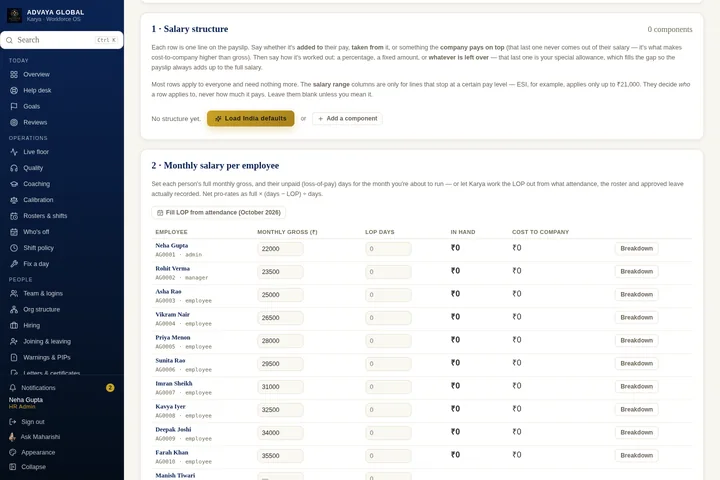Click the LOP DAYS column header

tap(380, 232)
